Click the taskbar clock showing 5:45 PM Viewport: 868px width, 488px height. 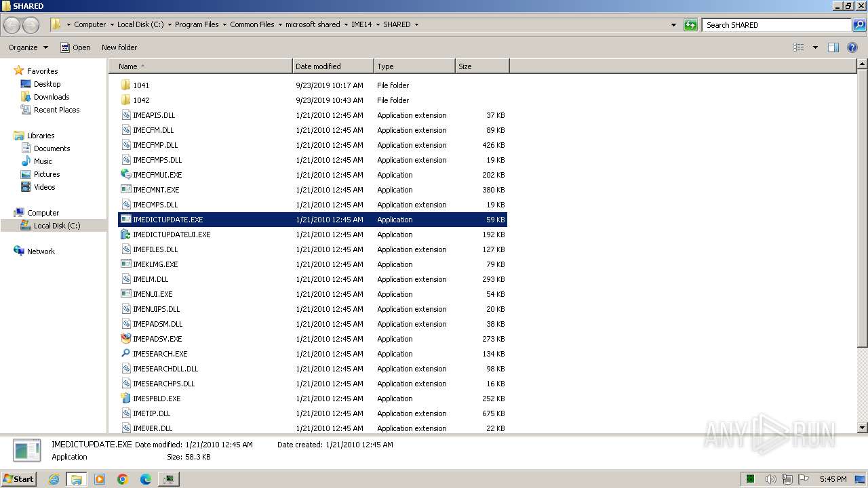pos(833,479)
